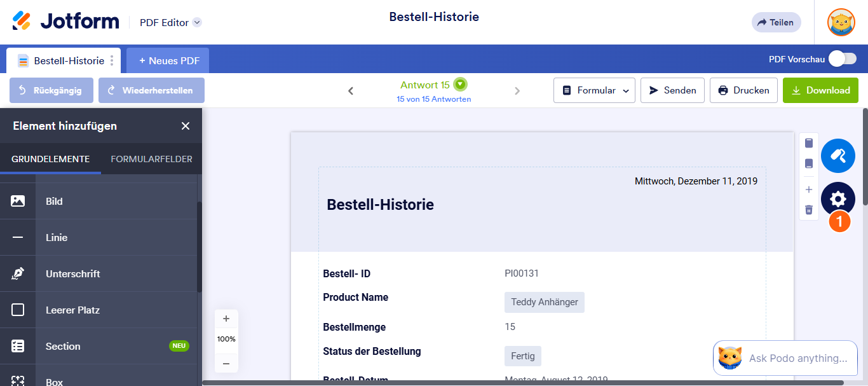868x386 pixels.
Task: Click the header page icon
Action: 809,143
